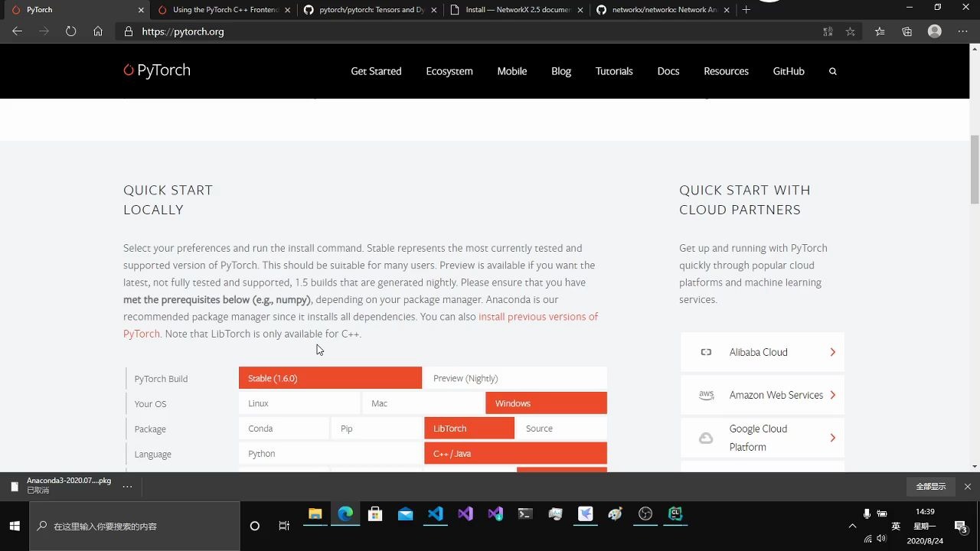Open the Docs menu item

click(x=668, y=71)
